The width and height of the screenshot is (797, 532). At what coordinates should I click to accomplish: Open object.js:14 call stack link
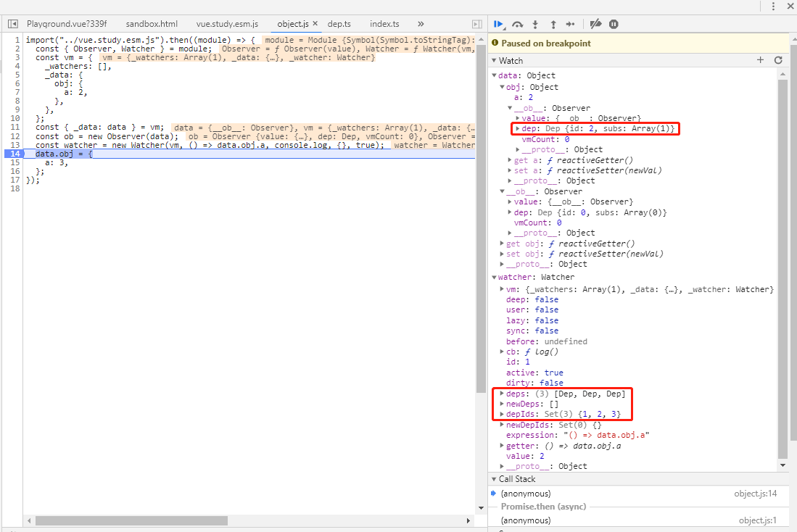pos(757,494)
